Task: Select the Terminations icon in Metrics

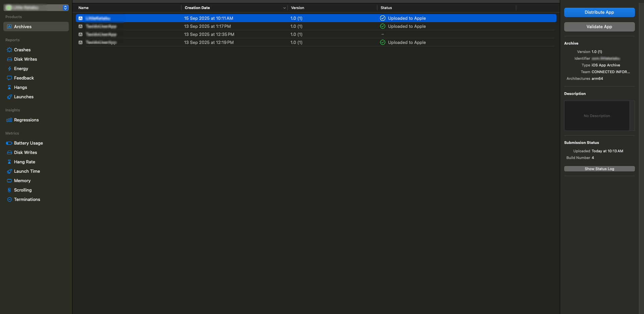Action: (x=9, y=200)
